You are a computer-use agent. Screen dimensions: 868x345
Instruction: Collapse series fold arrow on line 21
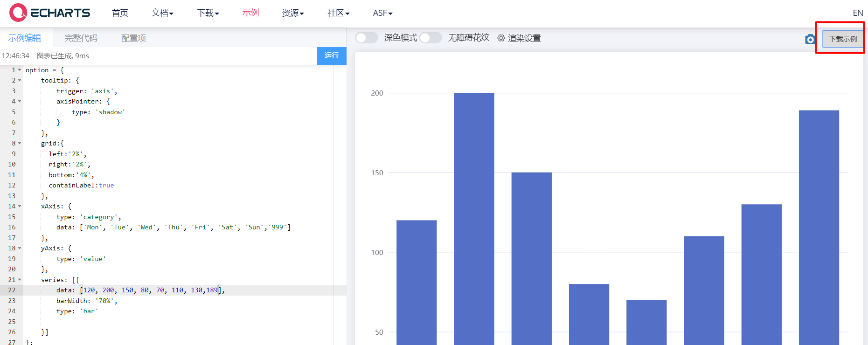tap(20, 280)
